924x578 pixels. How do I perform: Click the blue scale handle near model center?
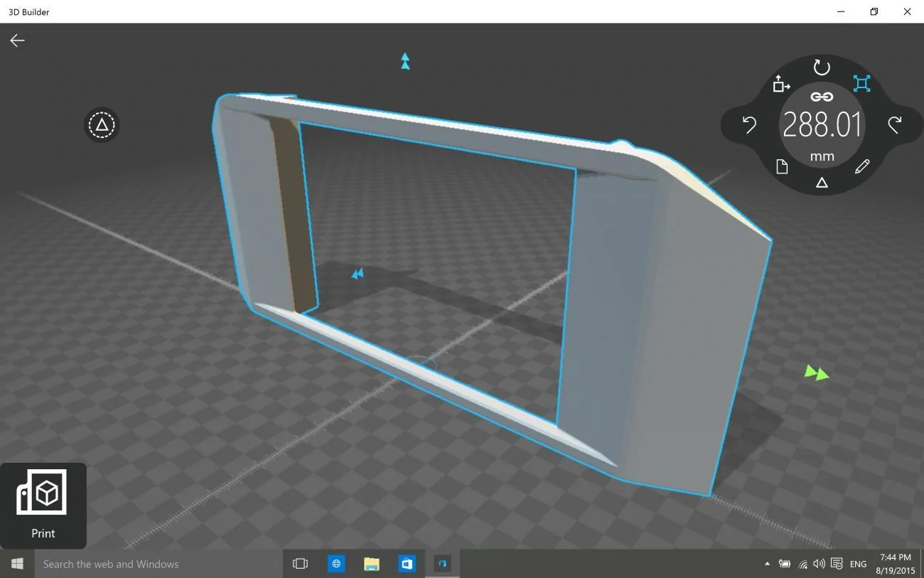[358, 273]
